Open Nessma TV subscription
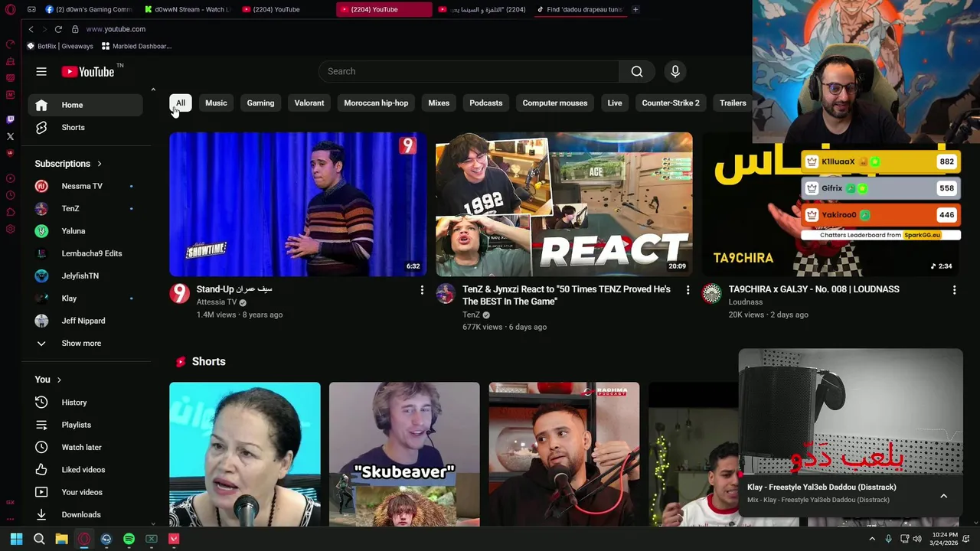 tap(86, 186)
